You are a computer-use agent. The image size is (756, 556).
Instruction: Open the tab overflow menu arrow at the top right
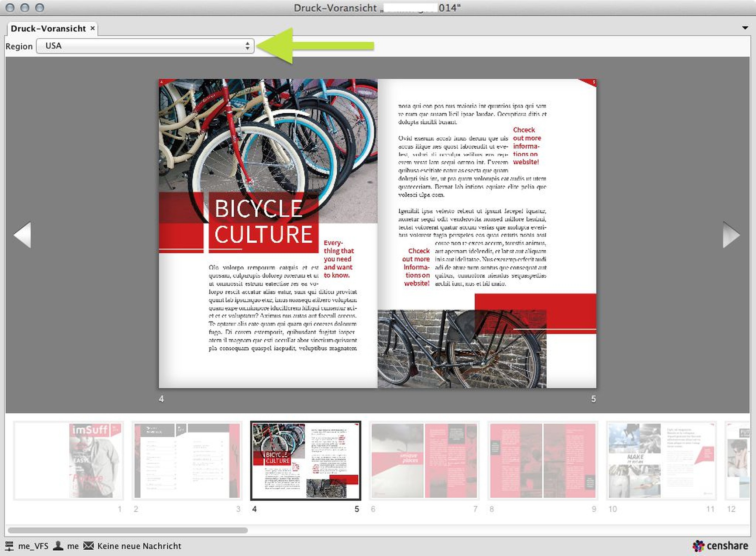pyautogui.click(x=745, y=28)
